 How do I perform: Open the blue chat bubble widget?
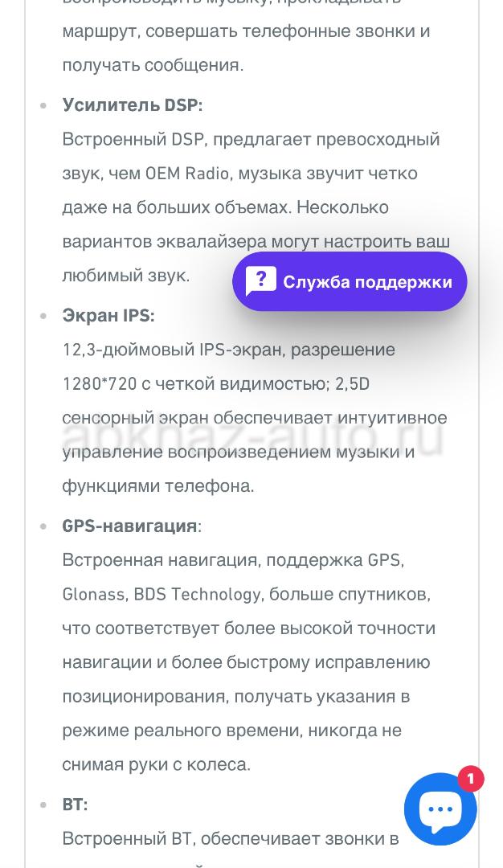tap(440, 809)
